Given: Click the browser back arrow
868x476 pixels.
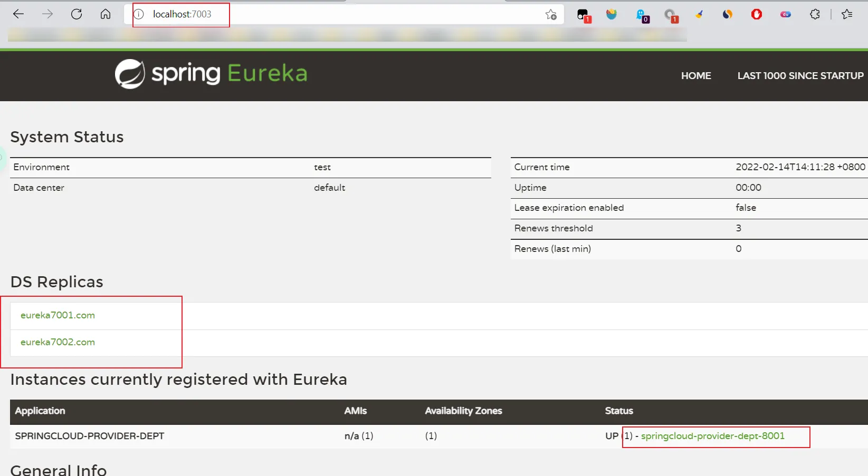Looking at the screenshot, I should (x=18, y=14).
